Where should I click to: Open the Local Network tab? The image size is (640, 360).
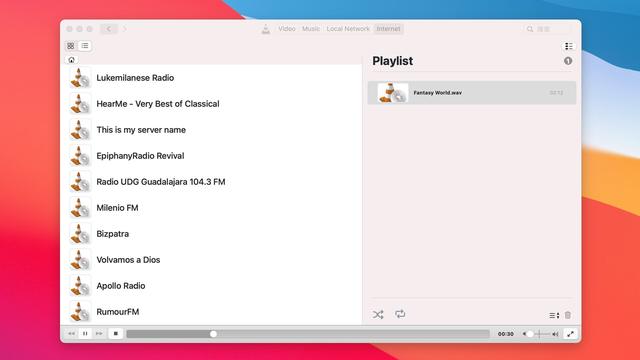[348, 29]
